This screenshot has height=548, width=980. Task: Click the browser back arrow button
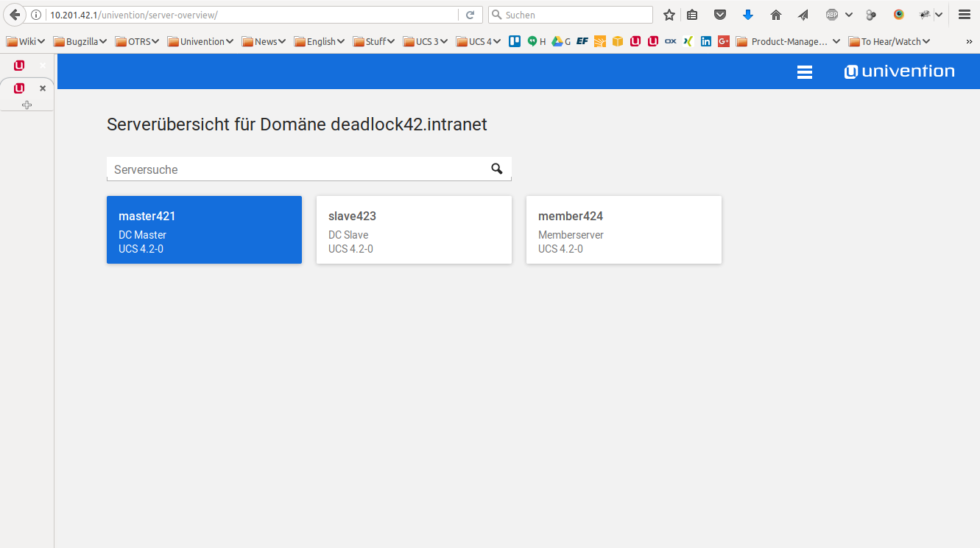[15, 15]
